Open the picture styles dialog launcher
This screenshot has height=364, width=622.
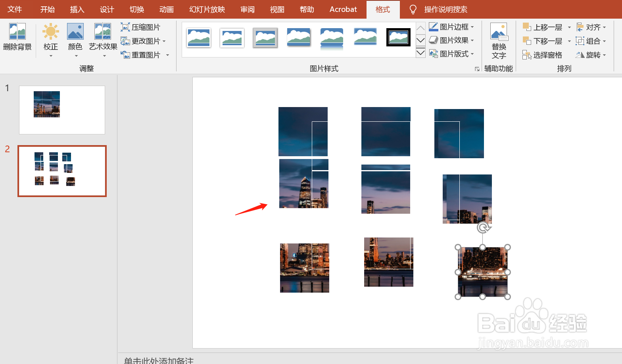tap(477, 69)
